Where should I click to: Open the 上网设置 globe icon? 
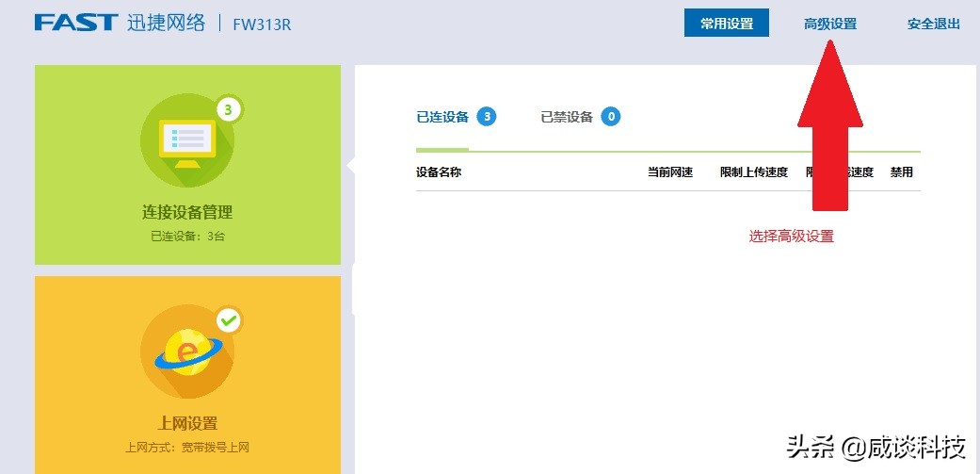tap(187, 351)
